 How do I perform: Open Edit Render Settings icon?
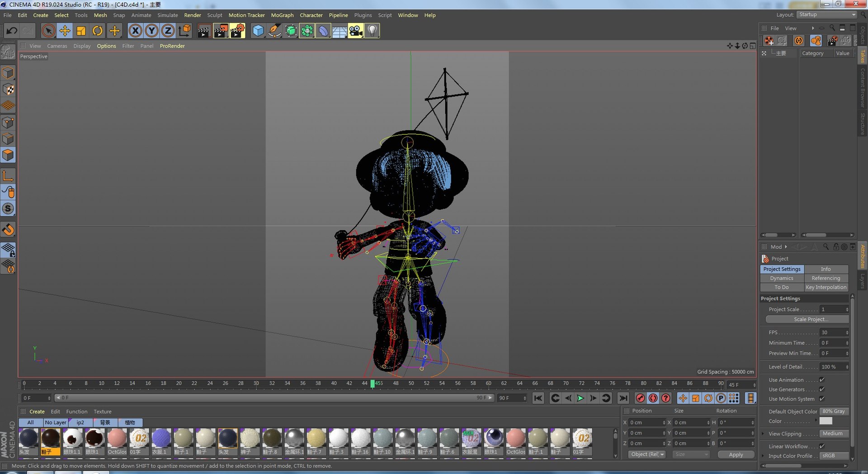(x=237, y=31)
